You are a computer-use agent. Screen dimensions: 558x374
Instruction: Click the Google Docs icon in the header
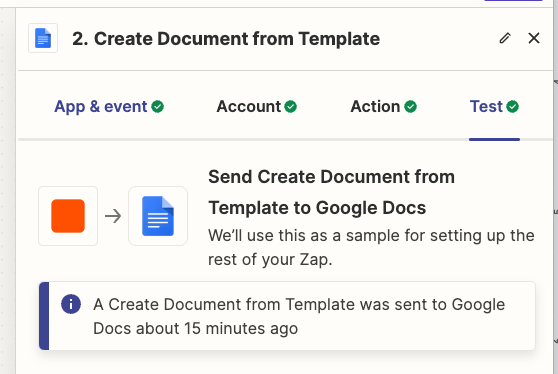pyautogui.click(x=43, y=38)
